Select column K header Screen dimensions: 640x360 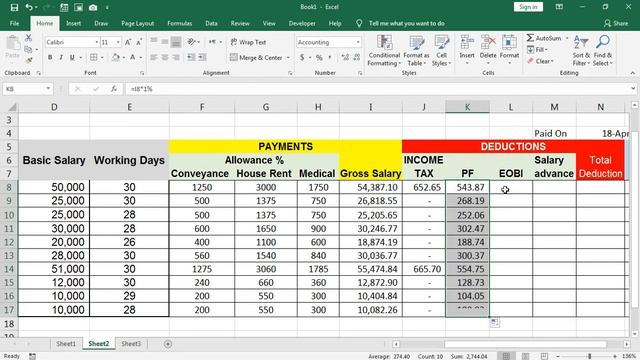pos(467,107)
